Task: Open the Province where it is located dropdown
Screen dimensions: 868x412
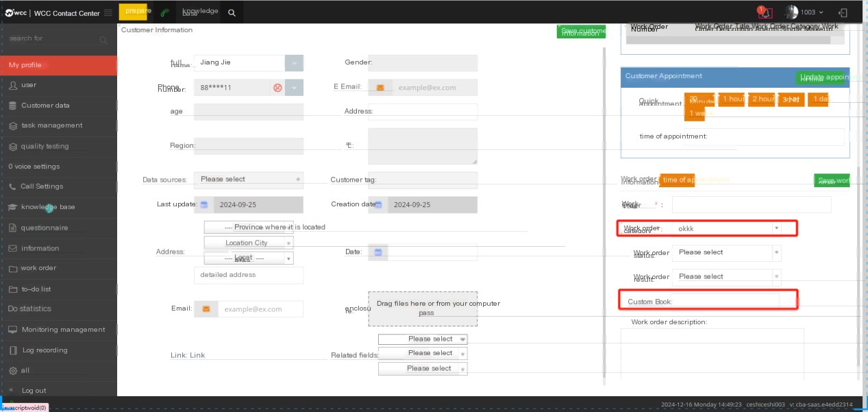Action: 249,227
